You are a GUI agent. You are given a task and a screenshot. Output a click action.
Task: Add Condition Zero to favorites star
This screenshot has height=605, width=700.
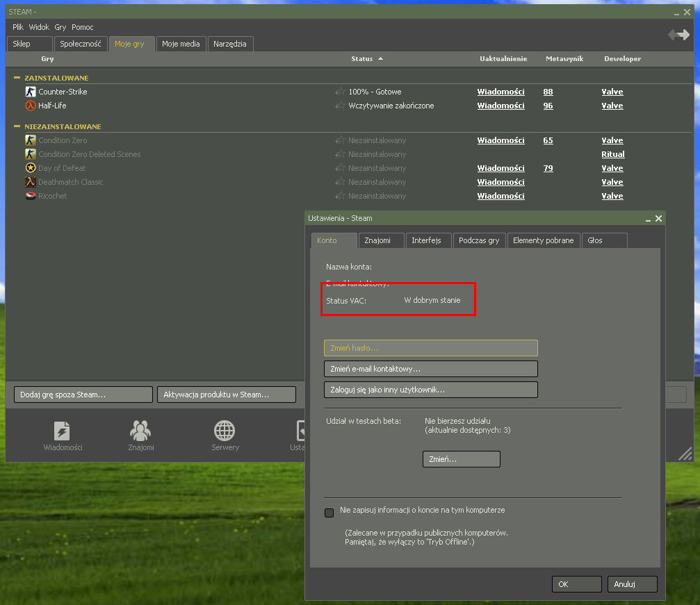tap(340, 140)
